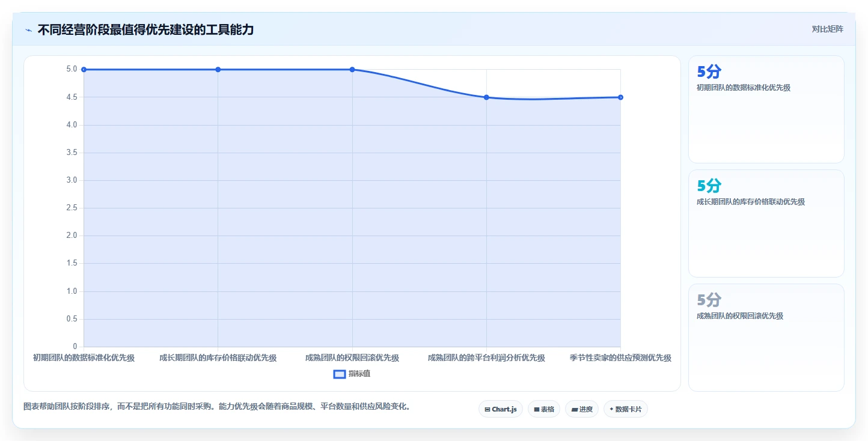Select the 表格 chip
The width and height of the screenshot is (868, 441).
544,409
